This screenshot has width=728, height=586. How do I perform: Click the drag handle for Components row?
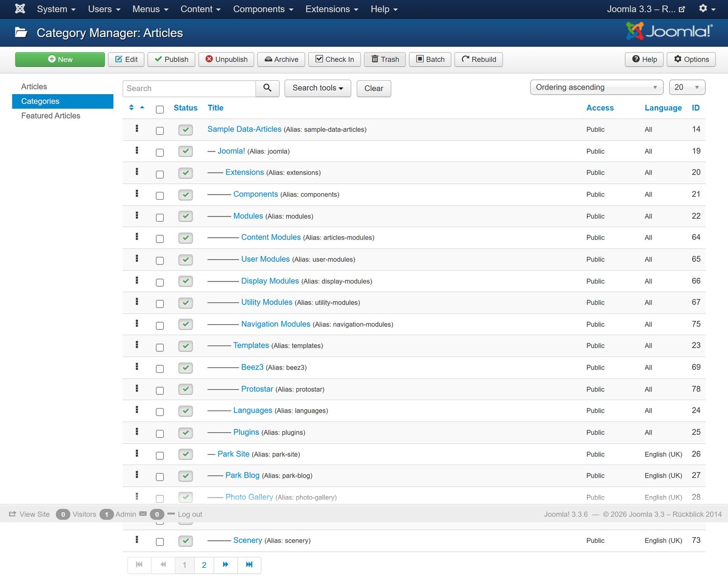pyautogui.click(x=137, y=194)
